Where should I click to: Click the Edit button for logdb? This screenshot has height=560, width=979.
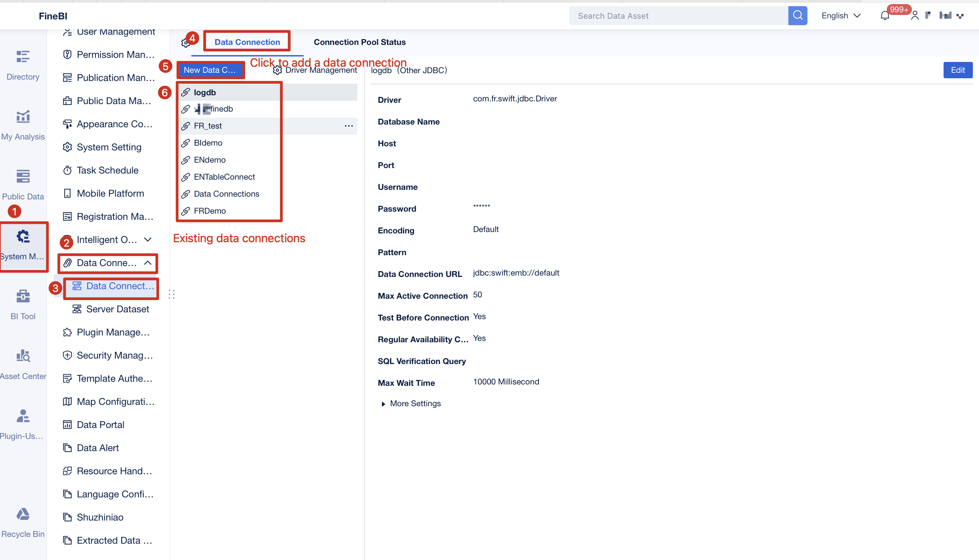click(x=958, y=70)
